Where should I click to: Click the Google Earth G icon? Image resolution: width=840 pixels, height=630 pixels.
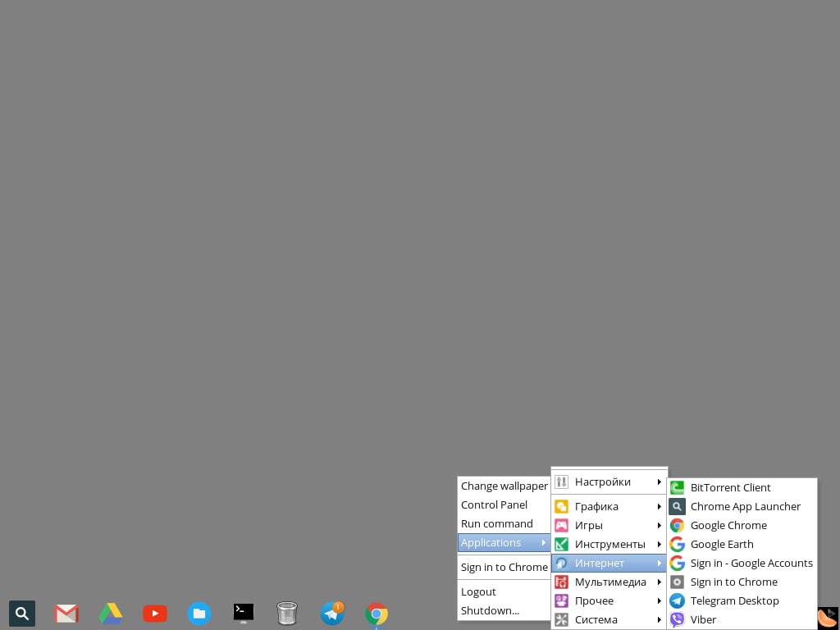click(677, 545)
